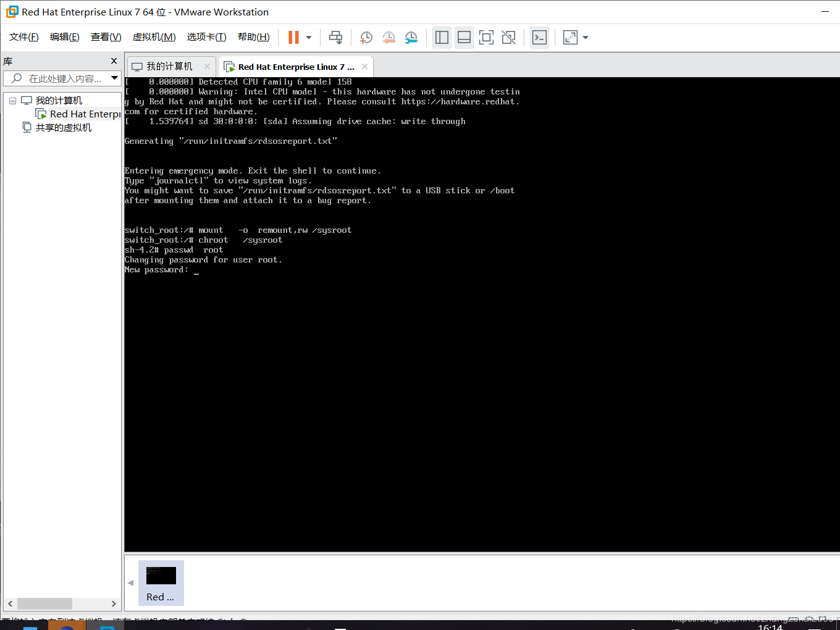The height and width of the screenshot is (630, 840).
Task: Open the stretch display dropdown arrow
Action: tap(586, 38)
